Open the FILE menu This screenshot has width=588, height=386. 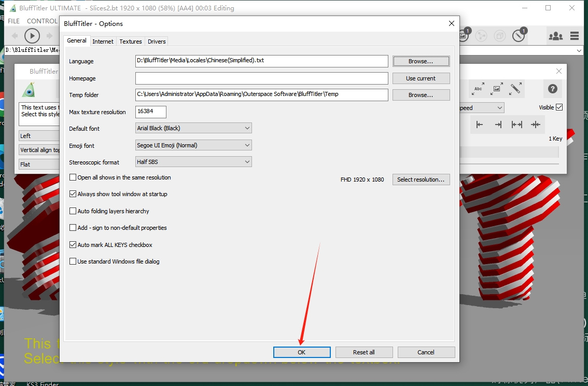pyautogui.click(x=13, y=21)
